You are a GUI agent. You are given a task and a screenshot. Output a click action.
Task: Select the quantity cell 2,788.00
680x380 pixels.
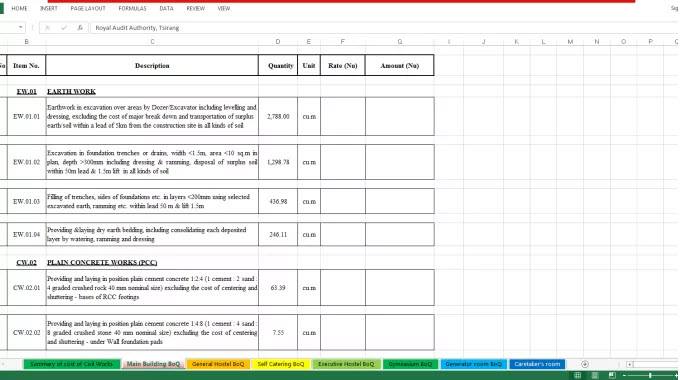click(278, 116)
